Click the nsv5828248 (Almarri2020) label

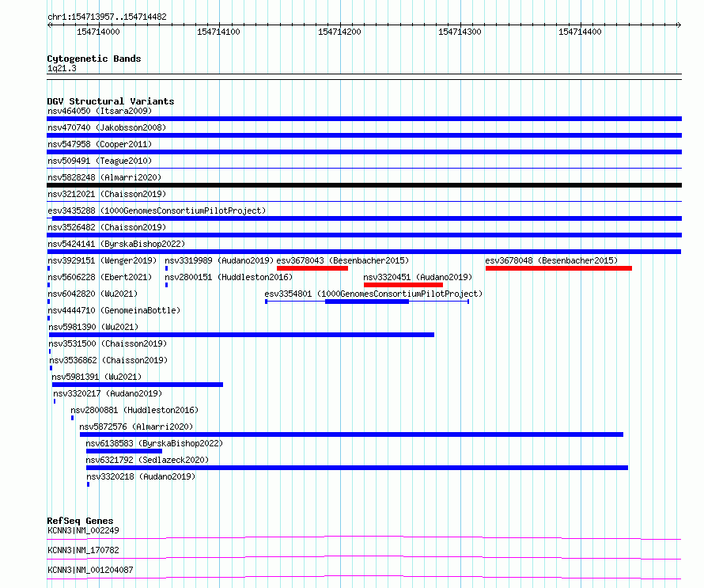pyautogui.click(x=104, y=177)
